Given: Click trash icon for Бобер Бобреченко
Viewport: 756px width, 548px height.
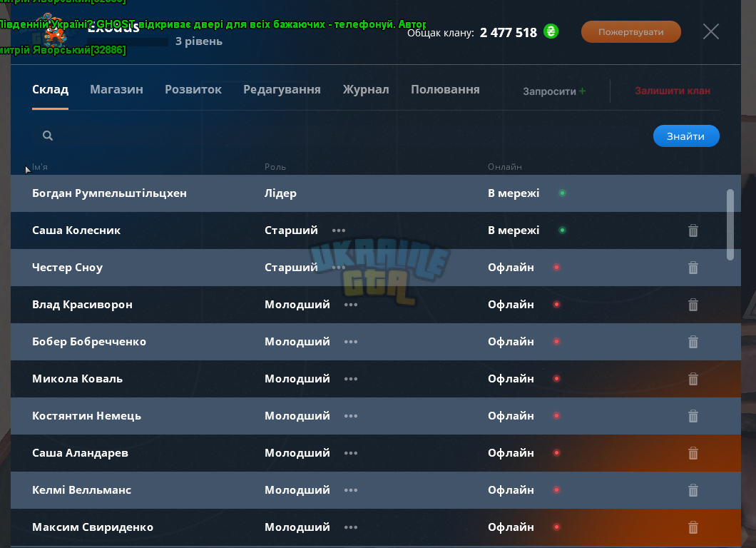Looking at the screenshot, I should 693,342.
